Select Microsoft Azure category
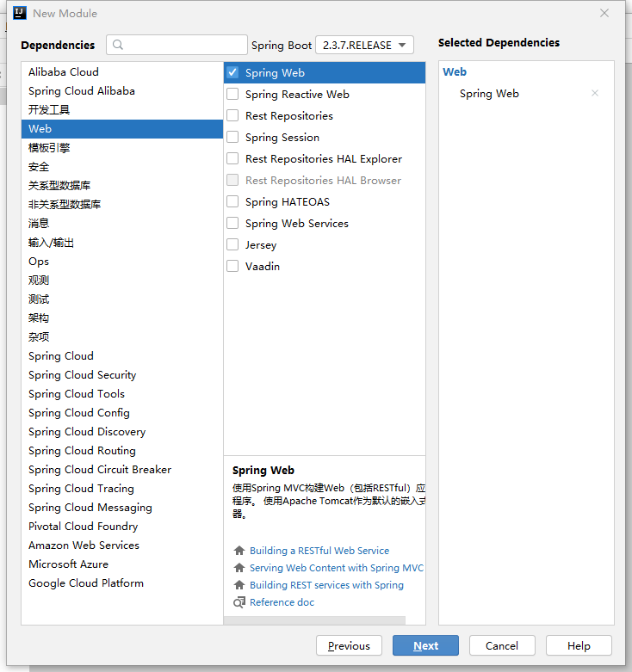Image resolution: width=632 pixels, height=672 pixels. pos(122,564)
